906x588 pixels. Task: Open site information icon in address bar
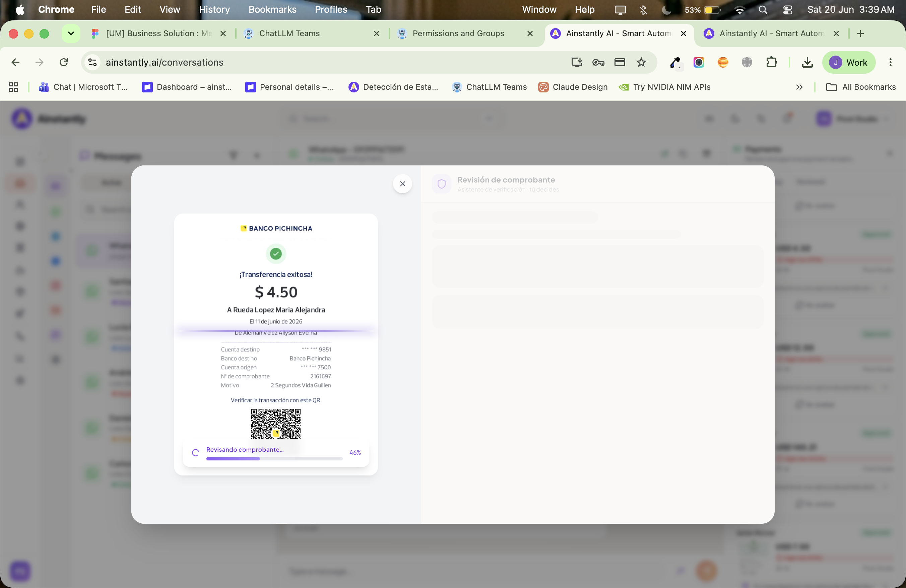point(92,62)
